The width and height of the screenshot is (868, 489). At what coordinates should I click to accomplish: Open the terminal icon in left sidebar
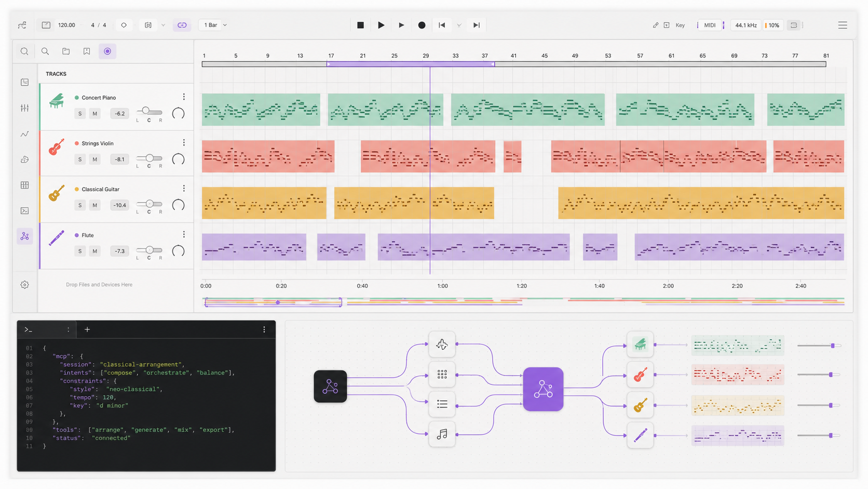pos(24,210)
